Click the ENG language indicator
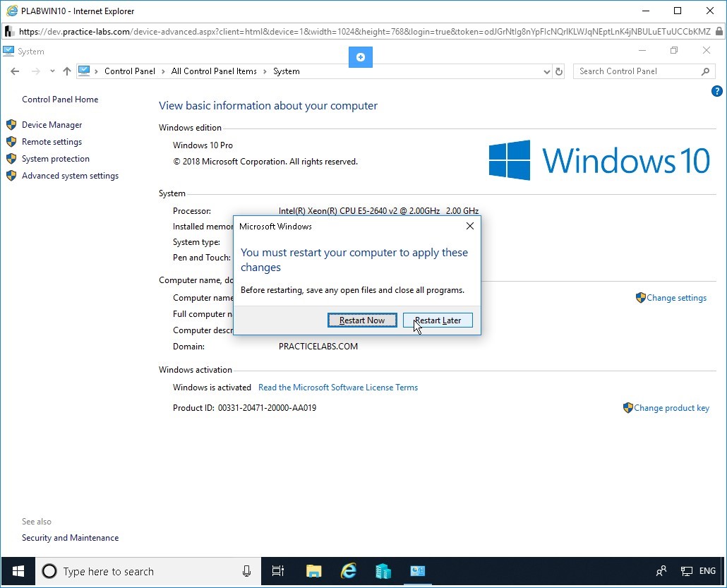This screenshot has width=727, height=588. tap(707, 571)
